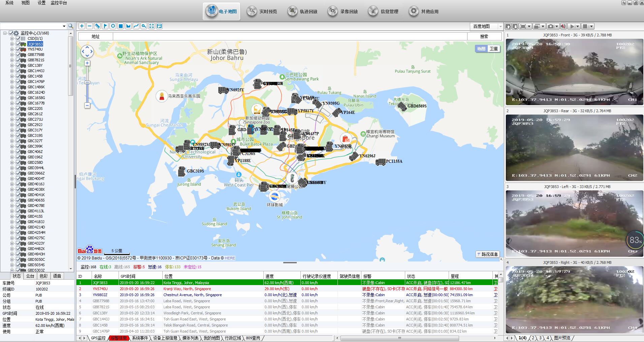The image size is (644, 342).
Task: Collapse the 监控中心 tree root
Action: click(x=5, y=33)
